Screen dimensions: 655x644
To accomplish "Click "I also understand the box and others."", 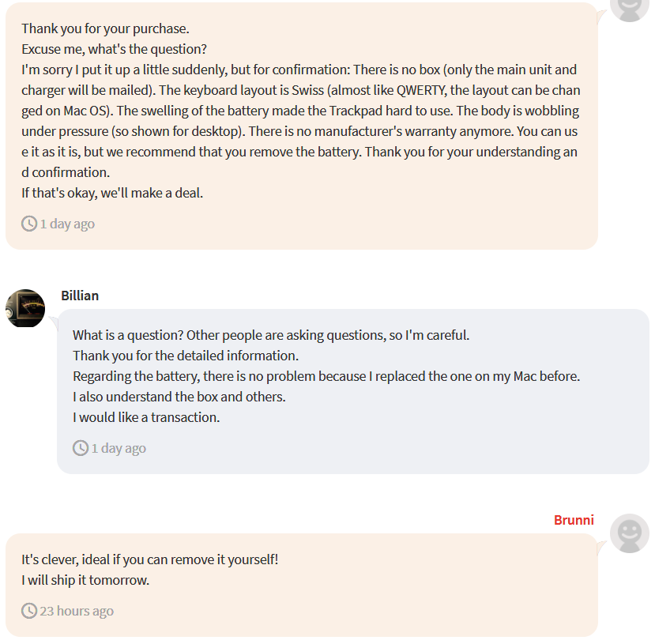I will point(179,397).
